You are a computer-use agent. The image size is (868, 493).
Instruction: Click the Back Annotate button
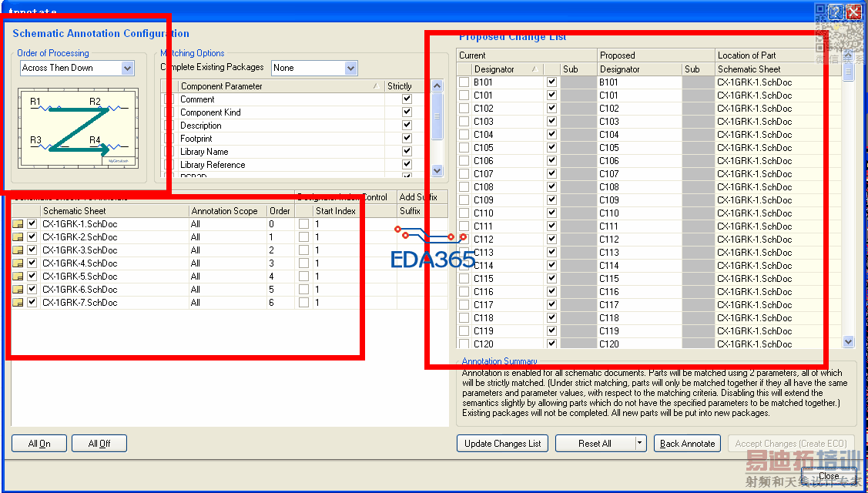tap(688, 443)
